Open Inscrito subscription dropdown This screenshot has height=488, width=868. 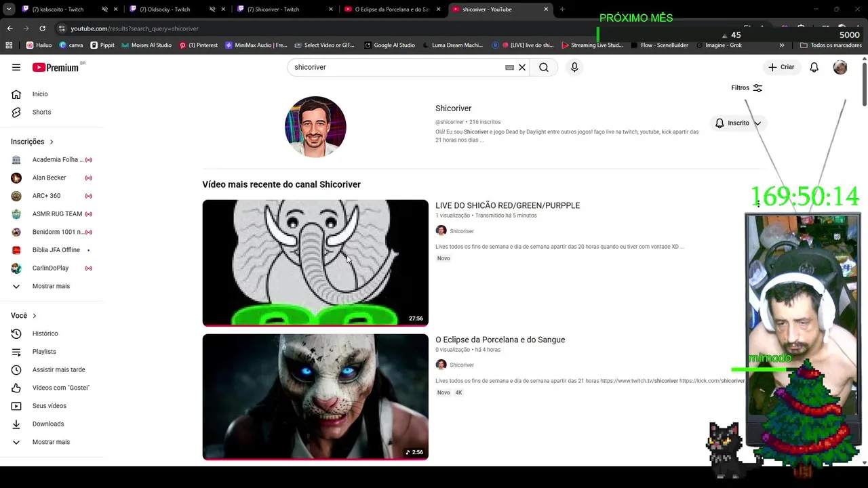pyautogui.click(x=738, y=123)
